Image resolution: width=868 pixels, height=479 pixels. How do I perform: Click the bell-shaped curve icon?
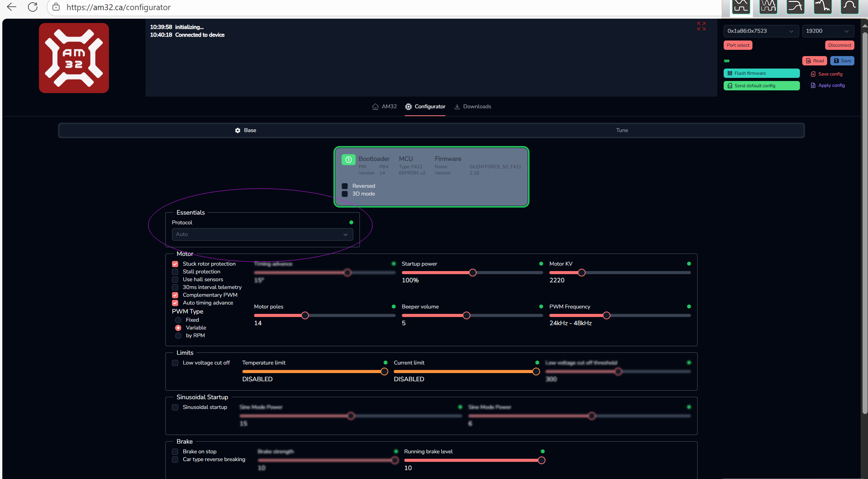pos(850,7)
